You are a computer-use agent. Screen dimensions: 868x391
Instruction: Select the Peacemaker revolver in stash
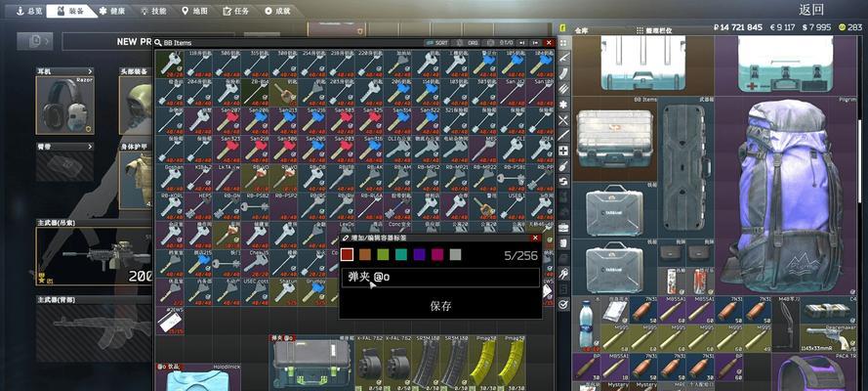coord(828,337)
